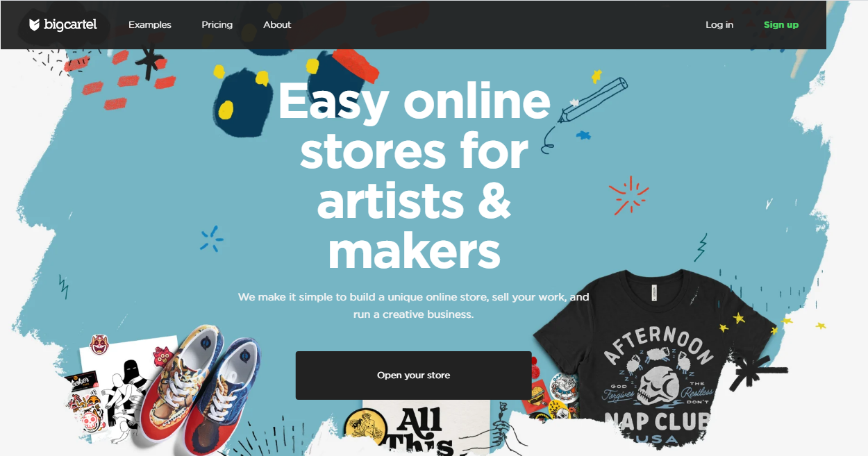Go to the Pricing page
Screen dimensions: 868x456
(x=217, y=24)
